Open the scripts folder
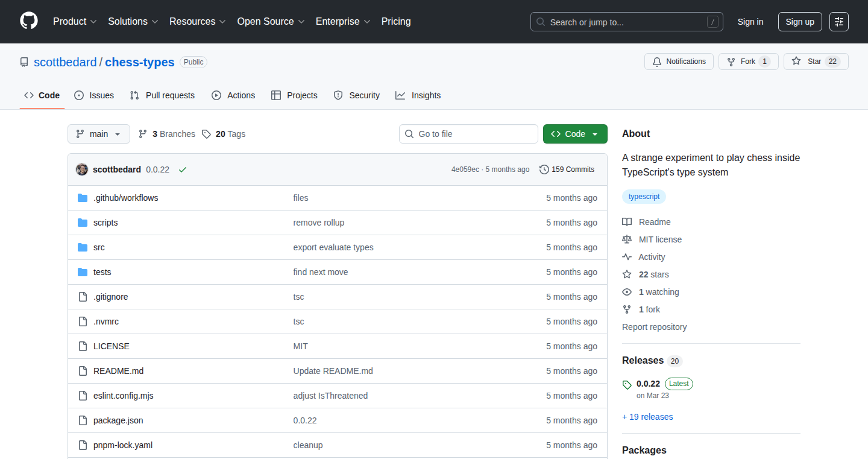Image resolution: width=868 pixels, height=459 pixels. pos(105,223)
